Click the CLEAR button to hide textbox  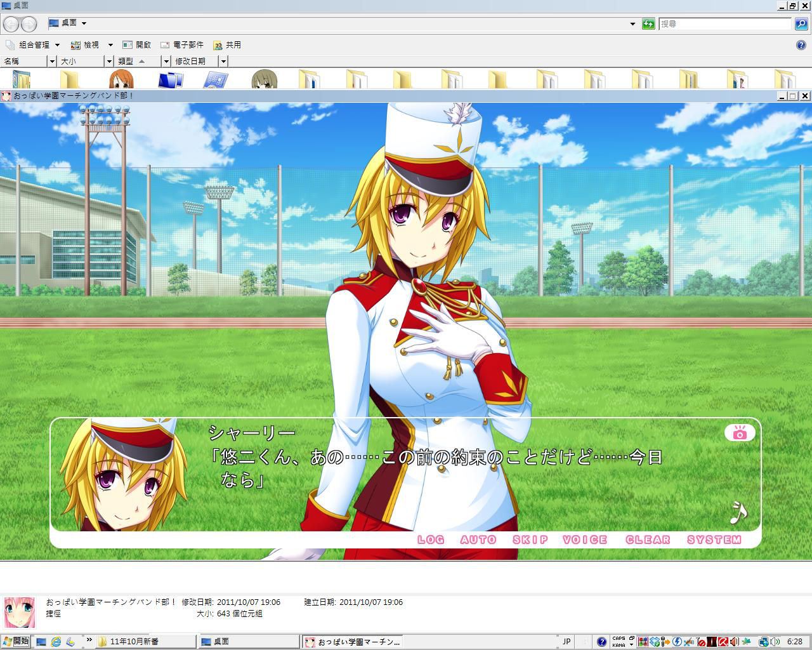(648, 540)
